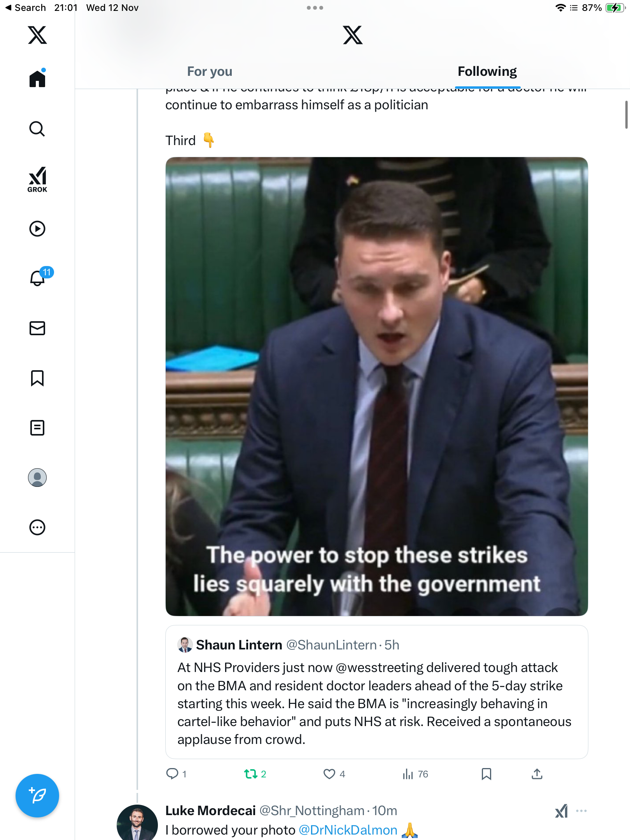Open the profile avatar in sidebar
The image size is (630, 840).
pyautogui.click(x=37, y=478)
